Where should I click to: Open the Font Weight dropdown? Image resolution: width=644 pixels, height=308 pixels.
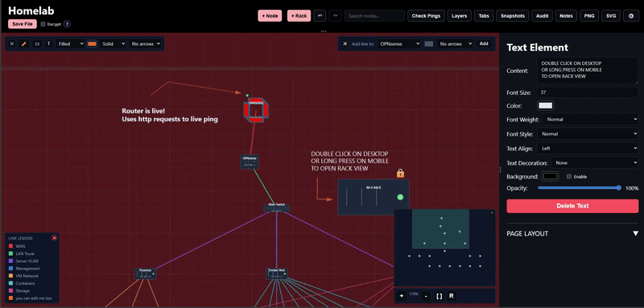(x=590, y=120)
